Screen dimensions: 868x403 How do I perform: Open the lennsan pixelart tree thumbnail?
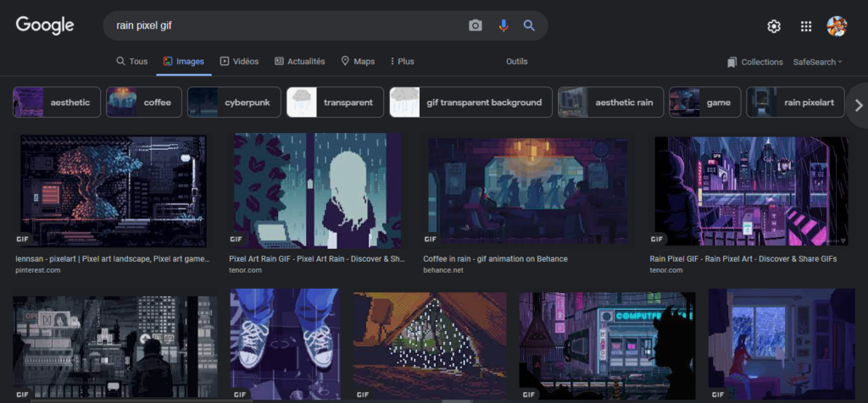[113, 190]
